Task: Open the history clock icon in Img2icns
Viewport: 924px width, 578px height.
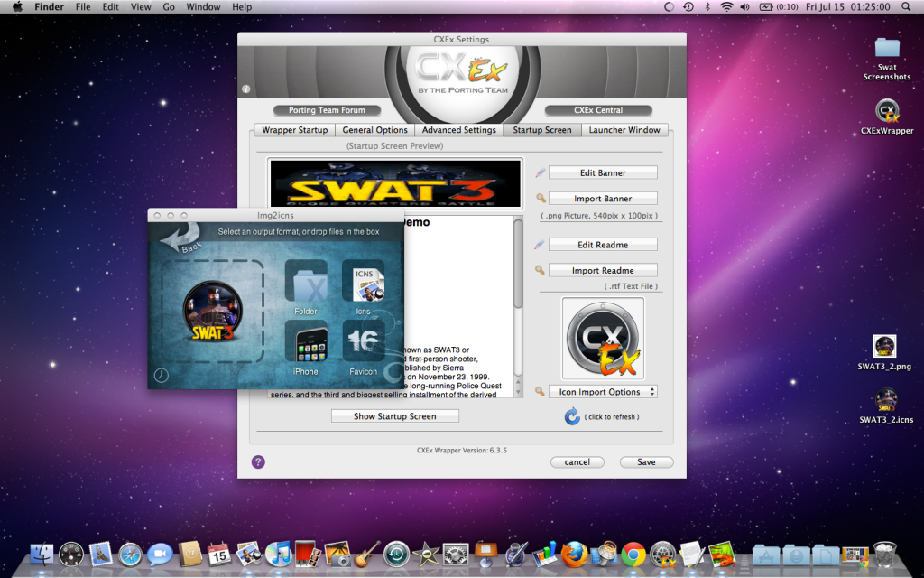Action: pos(161,375)
